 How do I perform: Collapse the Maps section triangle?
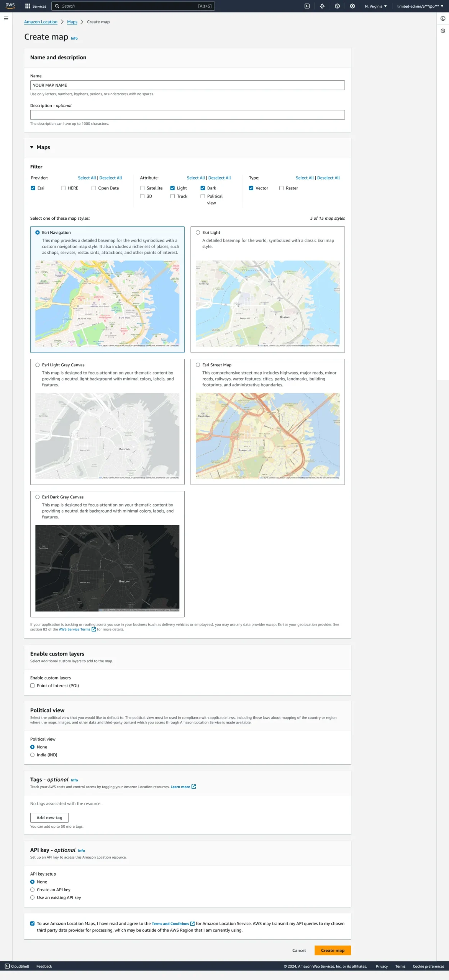[x=32, y=147]
